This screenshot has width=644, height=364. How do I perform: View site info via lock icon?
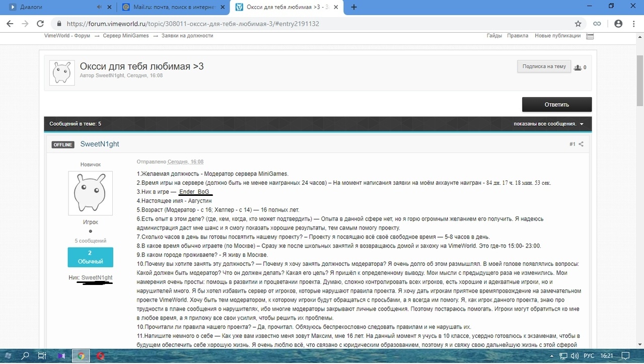(59, 24)
